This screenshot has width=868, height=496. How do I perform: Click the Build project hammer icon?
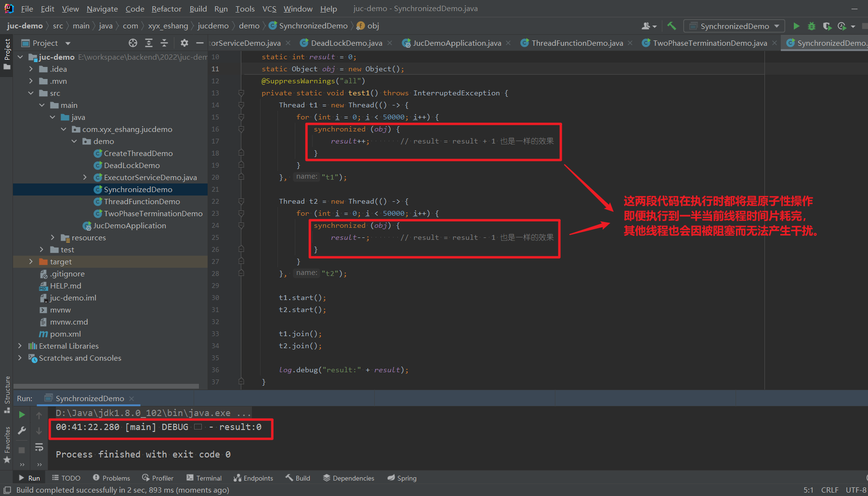[x=671, y=26]
